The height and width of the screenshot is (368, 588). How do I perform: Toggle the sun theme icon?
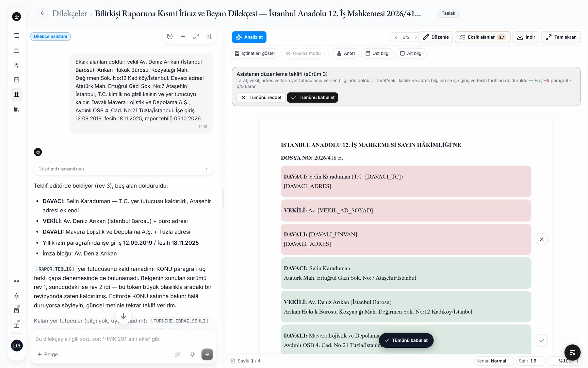click(17, 296)
